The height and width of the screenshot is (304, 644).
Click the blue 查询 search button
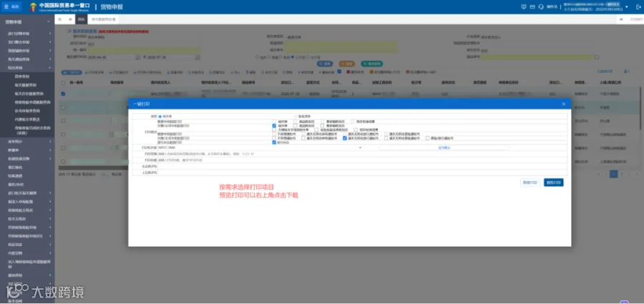(325, 64)
